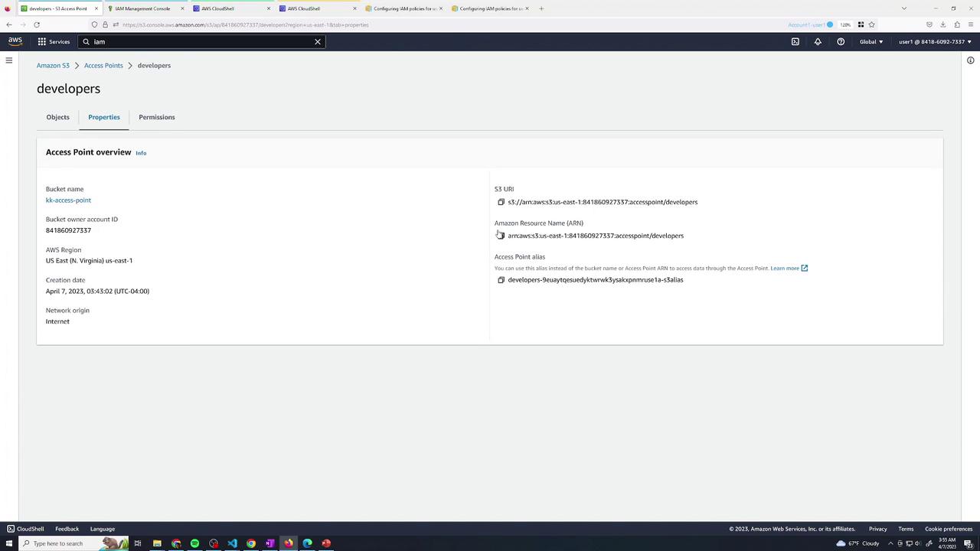Click the weather 67°F Cloudy taskbar widget
Viewport: 980px width, 551px height.
[x=857, y=543]
